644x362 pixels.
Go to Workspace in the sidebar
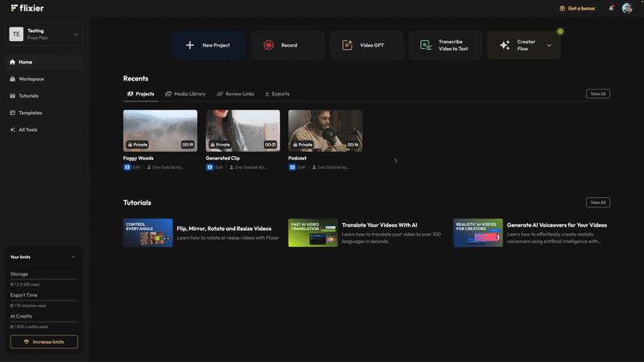pyautogui.click(x=31, y=79)
